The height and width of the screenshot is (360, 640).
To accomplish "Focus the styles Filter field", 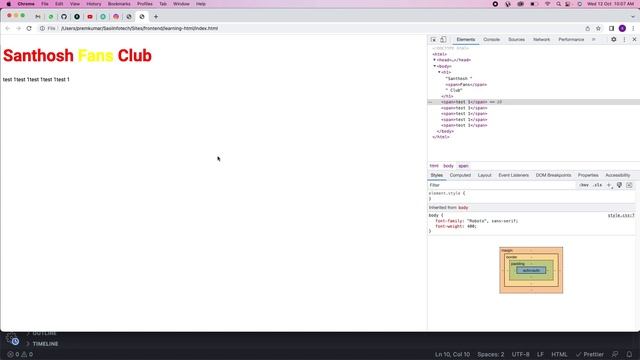I will pyautogui.click(x=502, y=185).
